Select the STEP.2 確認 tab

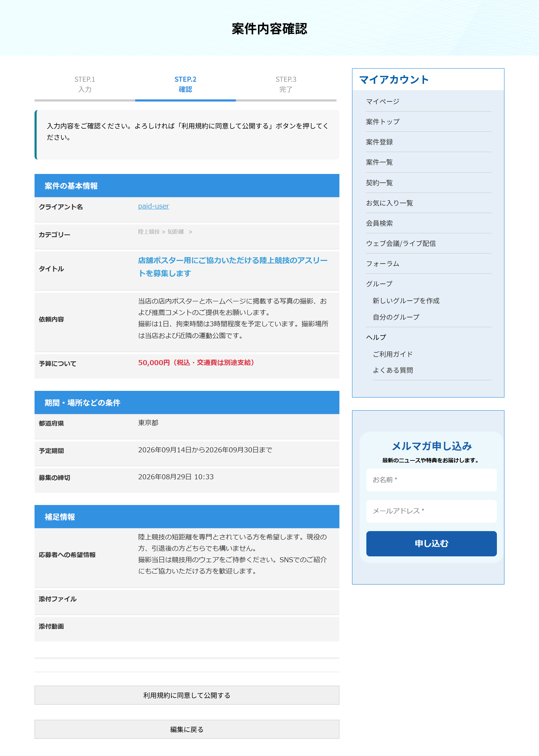click(185, 84)
